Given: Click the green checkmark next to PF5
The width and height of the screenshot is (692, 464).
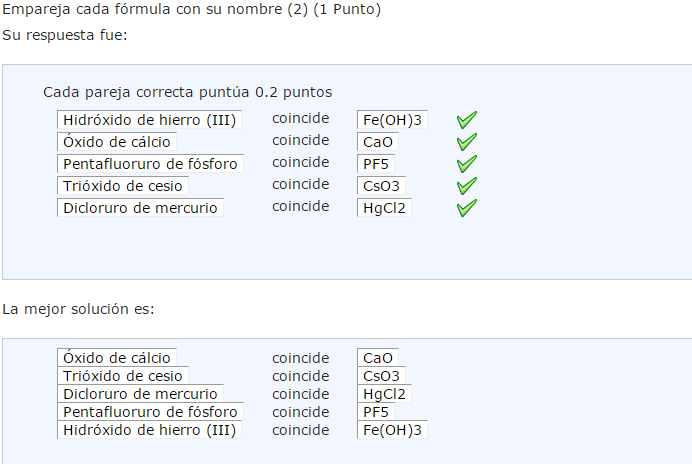Looking at the screenshot, I should coord(466,164).
